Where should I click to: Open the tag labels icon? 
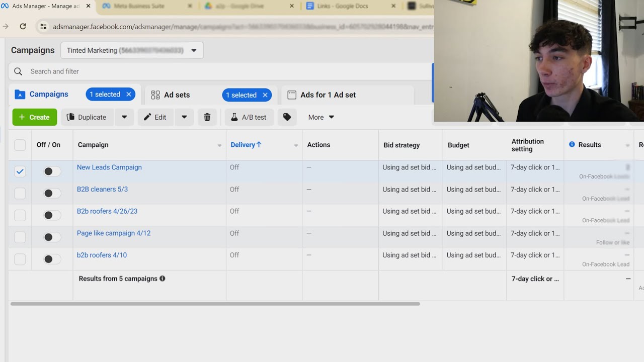287,117
